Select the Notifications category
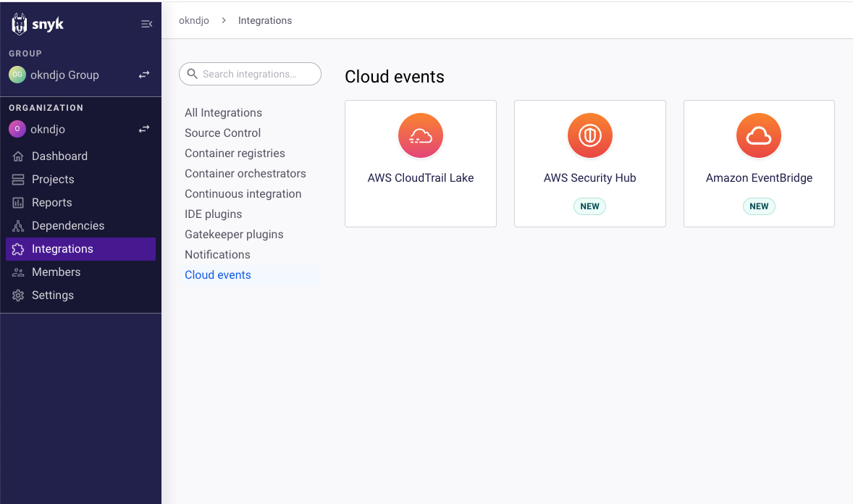 [x=217, y=255]
